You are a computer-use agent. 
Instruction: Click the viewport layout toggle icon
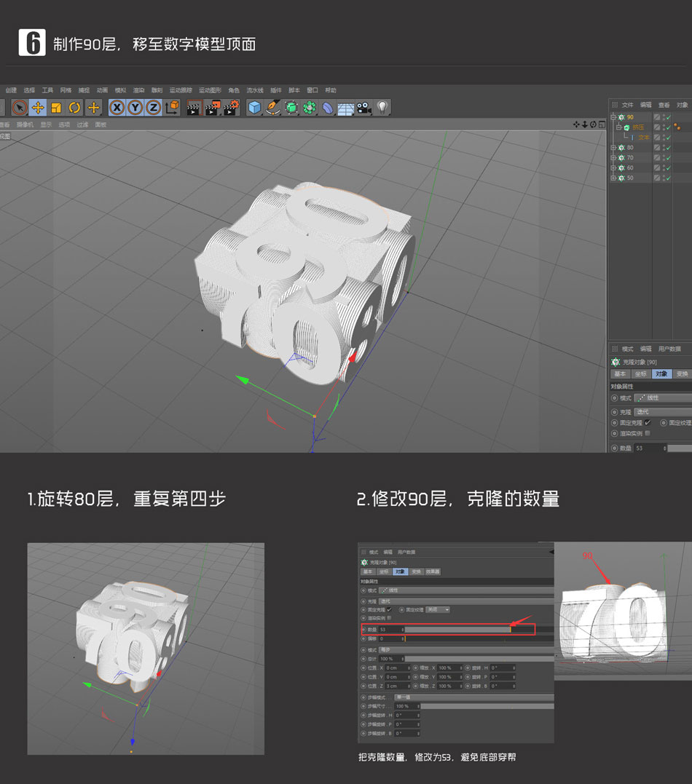tap(602, 124)
